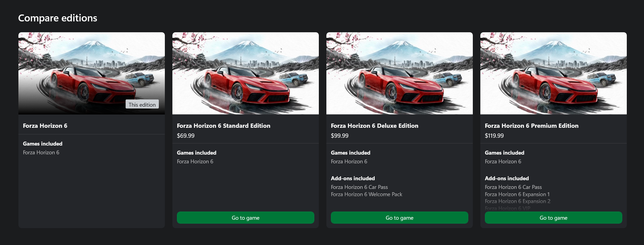
Task: Click Go to game under Deluxe Edition
Action: [x=399, y=218]
